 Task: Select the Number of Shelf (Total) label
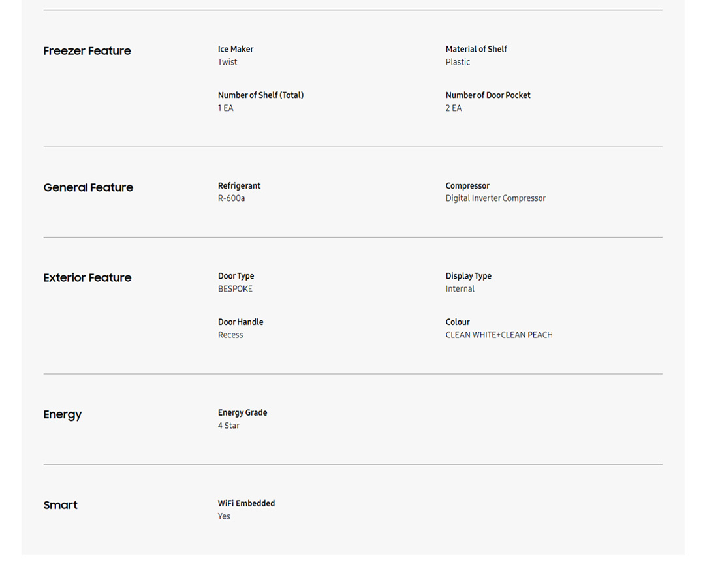tap(260, 95)
